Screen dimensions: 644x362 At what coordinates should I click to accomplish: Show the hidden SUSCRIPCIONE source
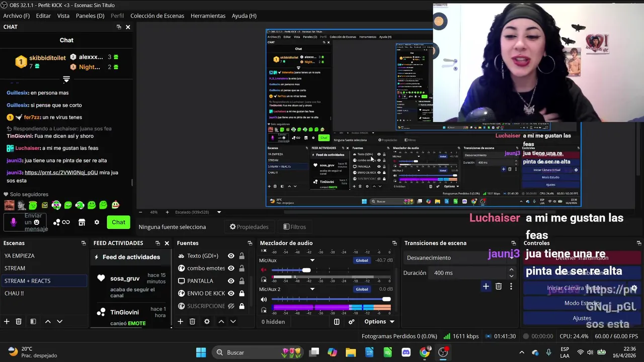(x=231, y=306)
